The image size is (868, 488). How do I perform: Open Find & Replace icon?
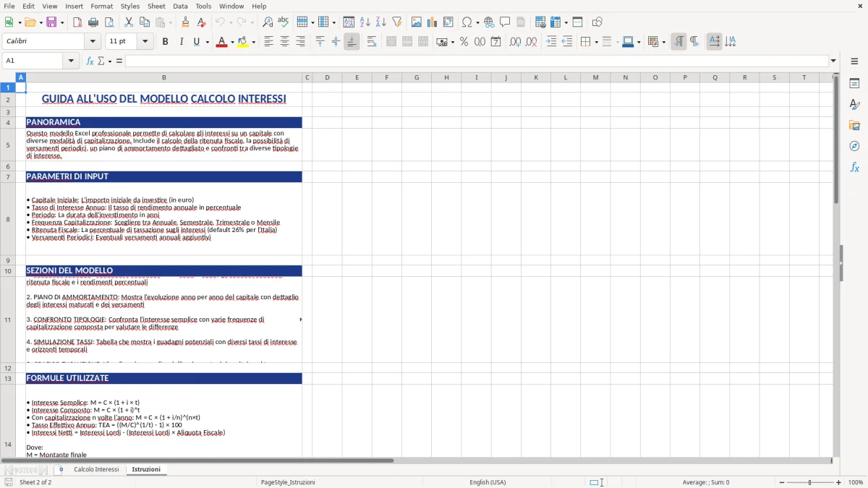tap(268, 22)
